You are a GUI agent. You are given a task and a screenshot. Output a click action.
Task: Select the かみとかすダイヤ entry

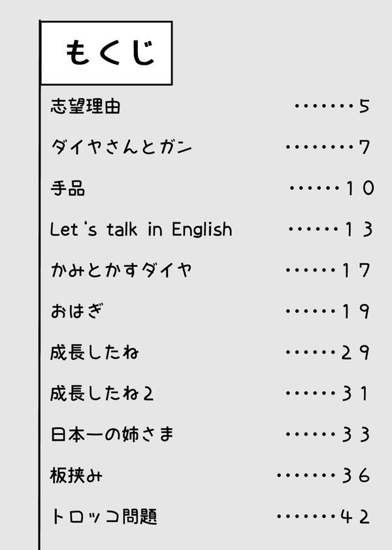coord(122,270)
